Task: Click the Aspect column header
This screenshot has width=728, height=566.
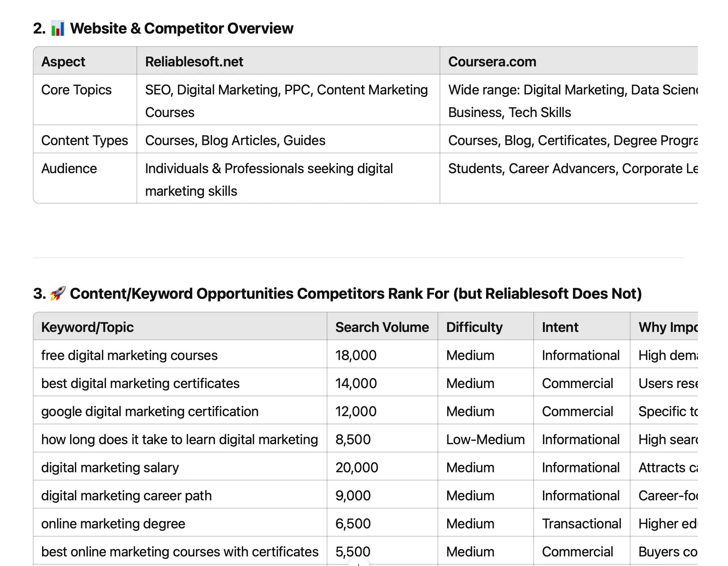Action: tap(63, 62)
